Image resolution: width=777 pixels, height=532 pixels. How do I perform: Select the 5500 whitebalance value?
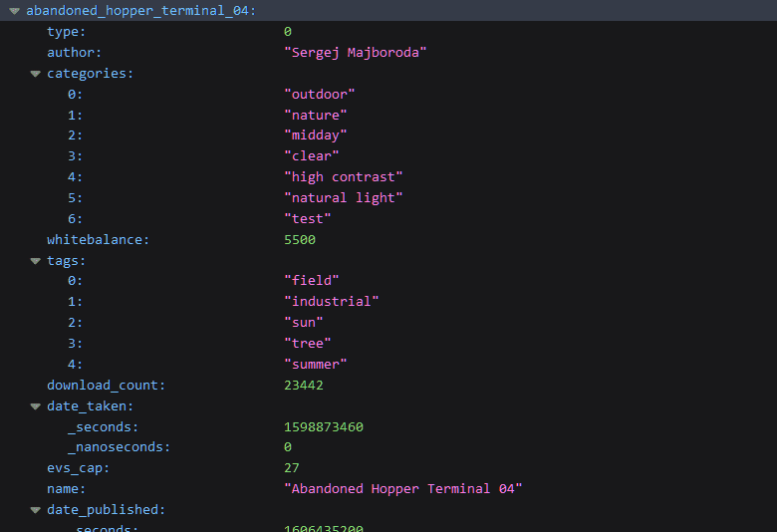(x=300, y=240)
